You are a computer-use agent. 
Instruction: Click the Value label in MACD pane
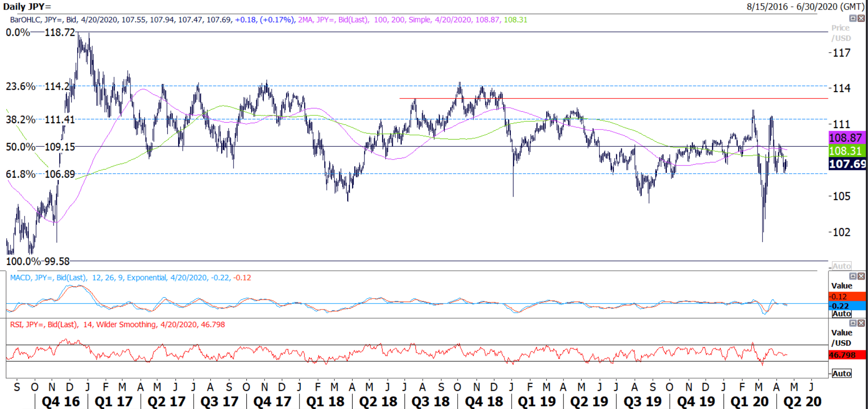click(842, 286)
